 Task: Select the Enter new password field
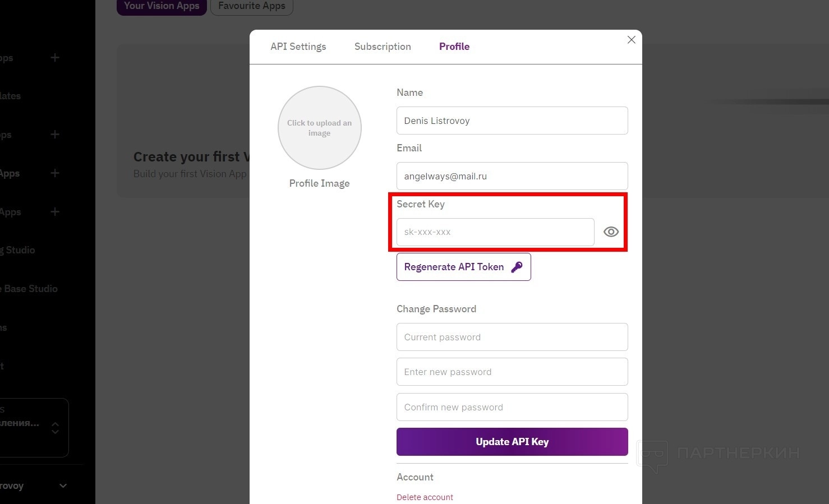click(x=512, y=372)
